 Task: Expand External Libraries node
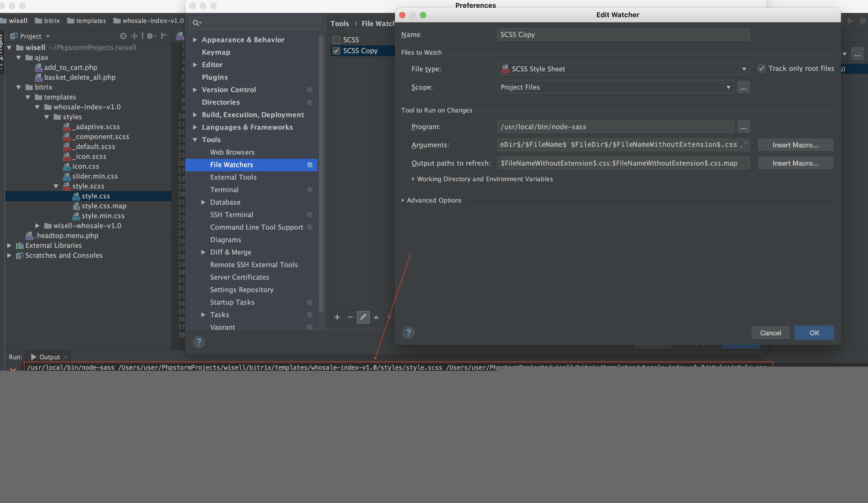point(9,246)
